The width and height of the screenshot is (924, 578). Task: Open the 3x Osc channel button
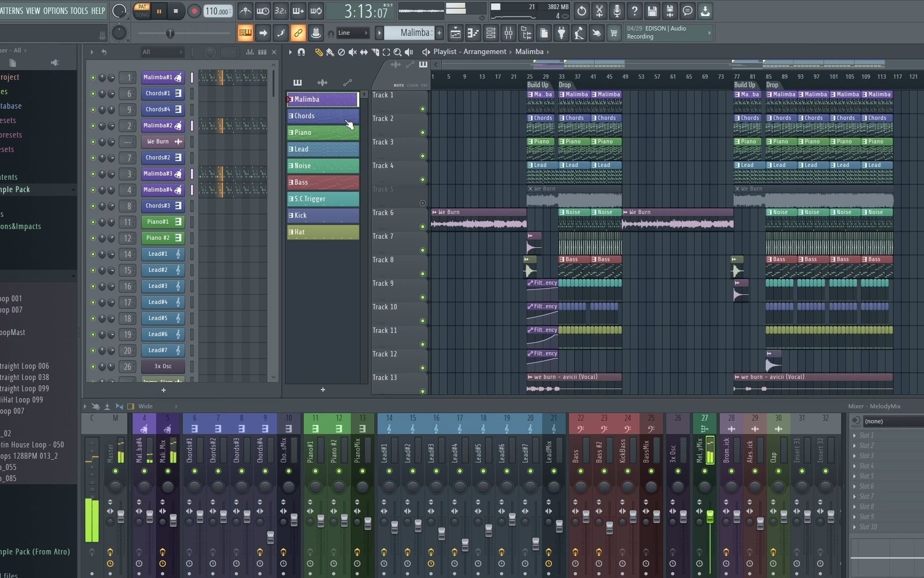pos(163,367)
